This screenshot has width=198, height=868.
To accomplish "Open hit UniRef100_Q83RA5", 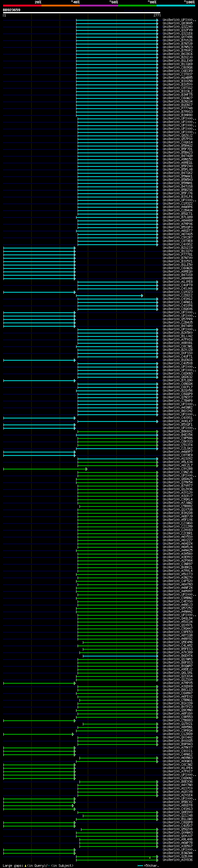I will pos(178,23).
